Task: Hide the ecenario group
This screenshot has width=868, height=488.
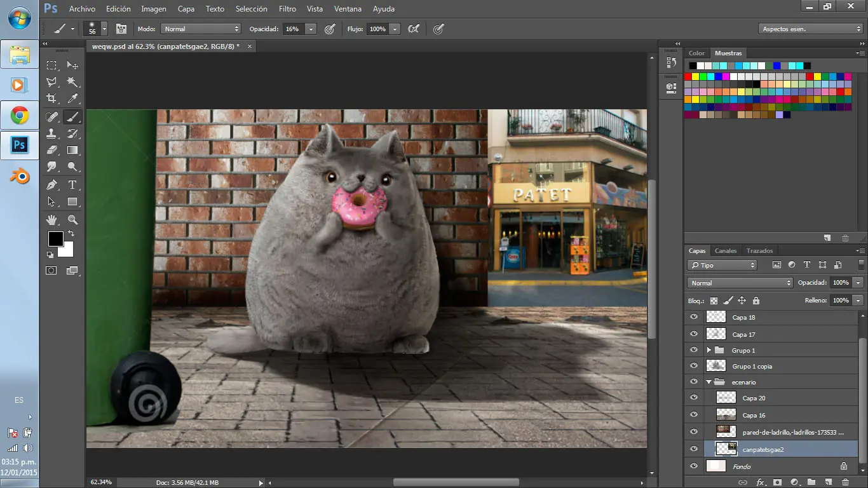Action: [694, 382]
